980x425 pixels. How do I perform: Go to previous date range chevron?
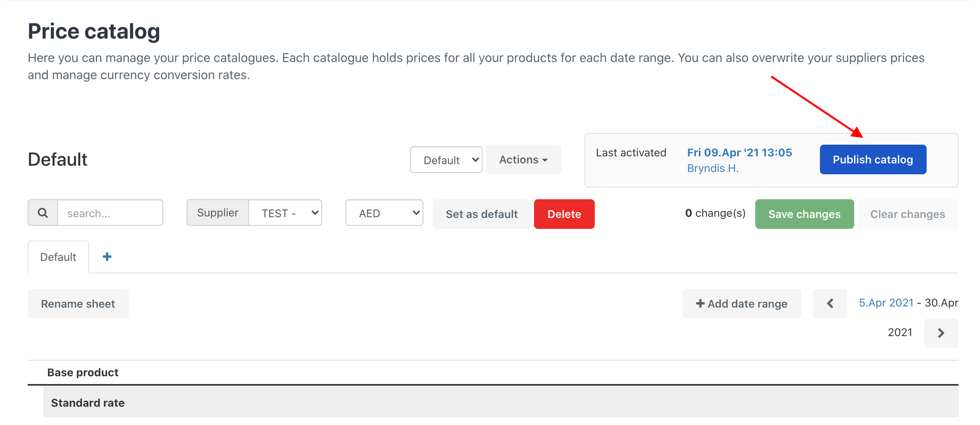[830, 303]
